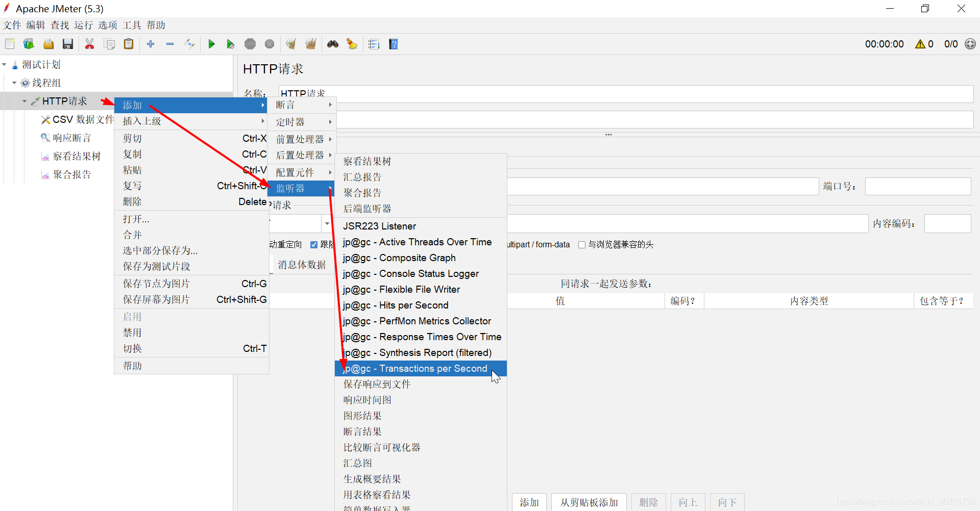Click the Stop test icon
The image size is (980, 511).
pyautogui.click(x=250, y=44)
